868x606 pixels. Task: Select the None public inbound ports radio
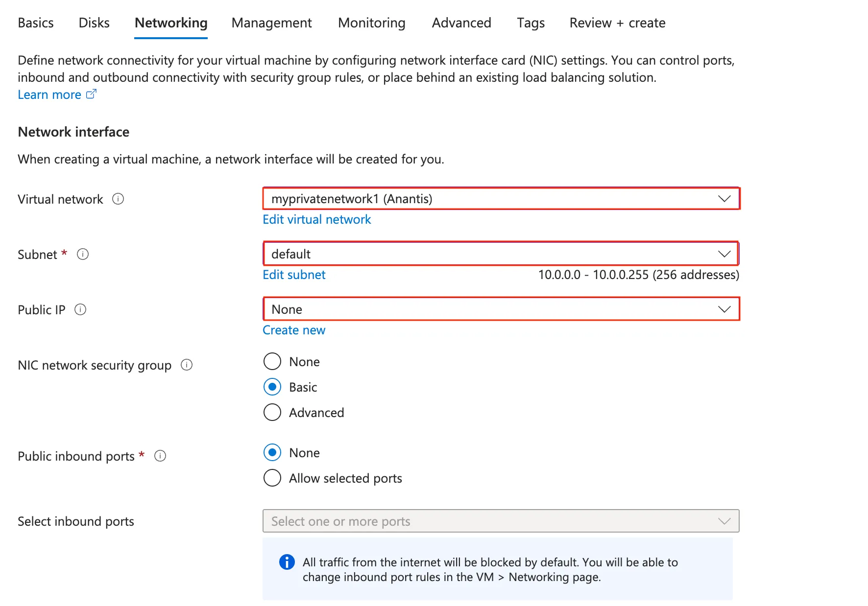(272, 452)
